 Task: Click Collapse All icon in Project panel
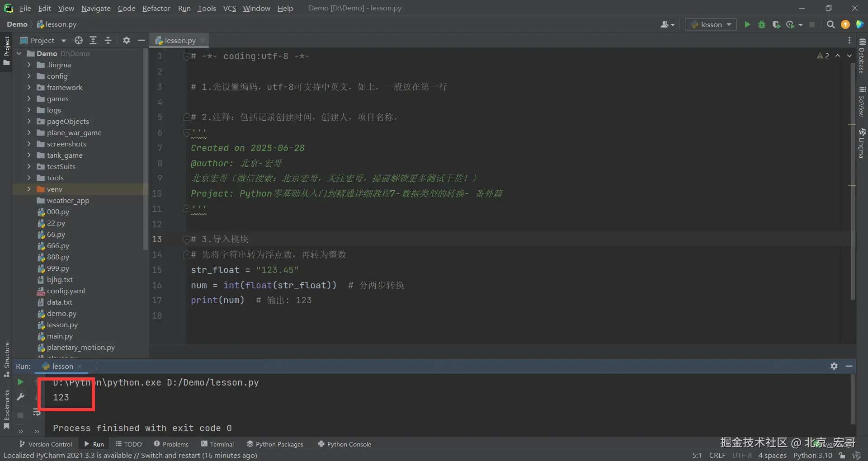pyautogui.click(x=108, y=40)
